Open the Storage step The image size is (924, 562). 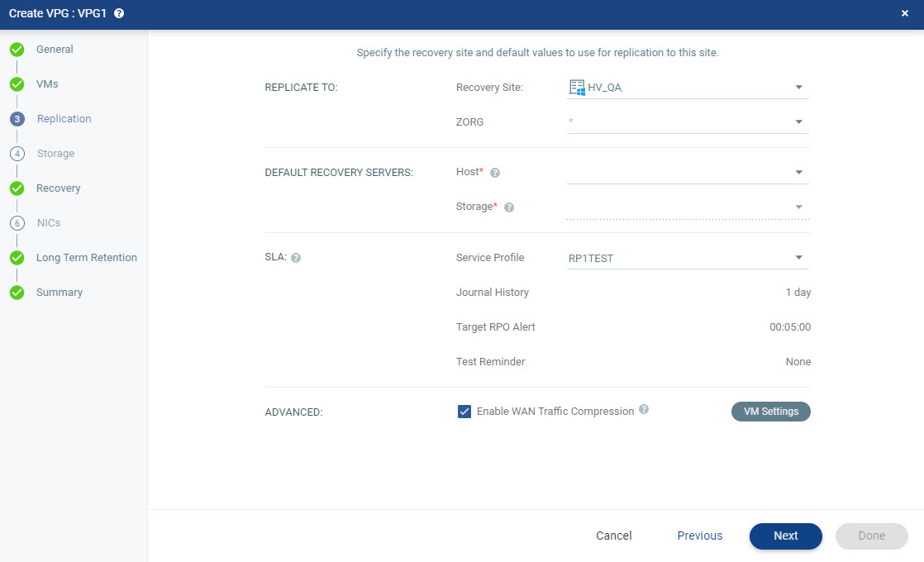click(x=56, y=154)
